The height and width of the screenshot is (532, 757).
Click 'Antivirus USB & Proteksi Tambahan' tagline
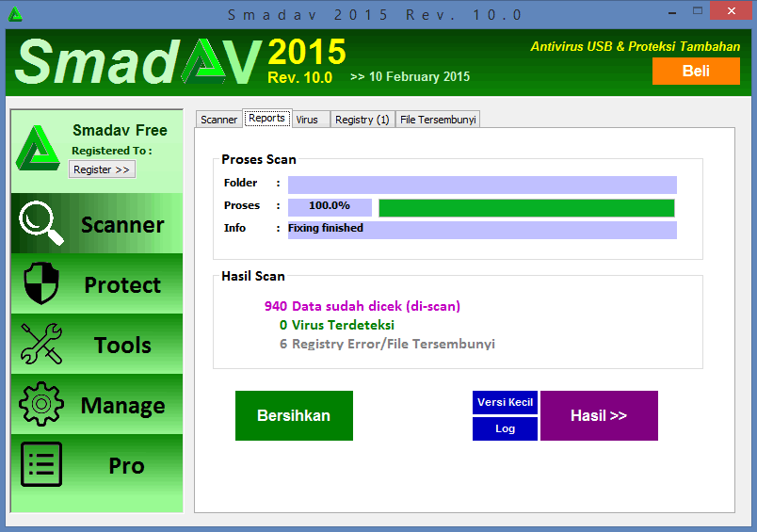(x=636, y=46)
